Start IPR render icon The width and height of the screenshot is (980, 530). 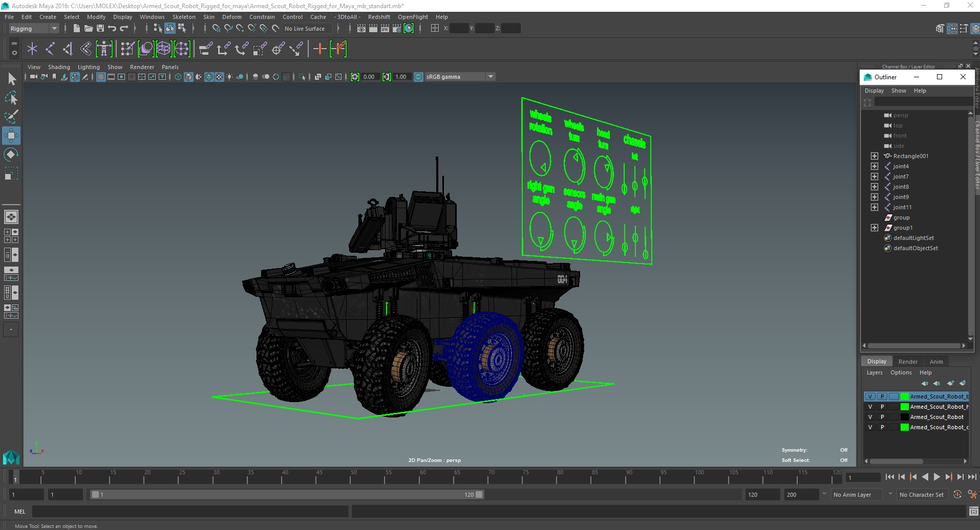tap(385, 29)
